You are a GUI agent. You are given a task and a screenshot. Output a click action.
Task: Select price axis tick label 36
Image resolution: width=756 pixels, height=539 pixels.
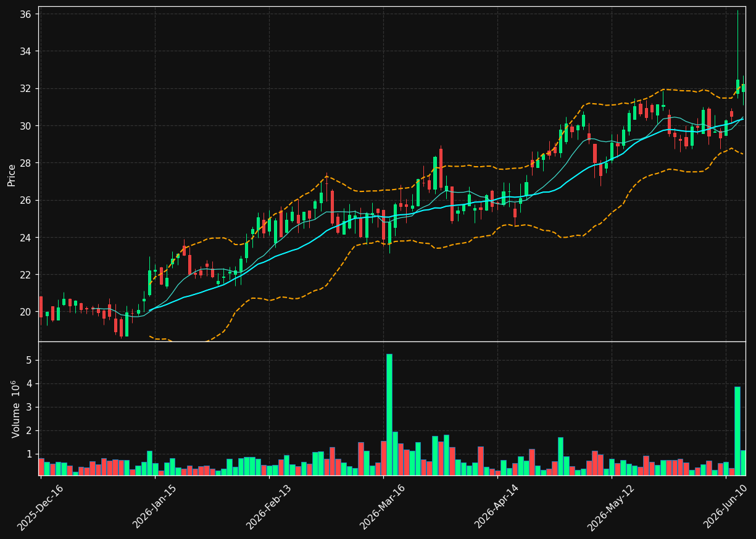26,14
